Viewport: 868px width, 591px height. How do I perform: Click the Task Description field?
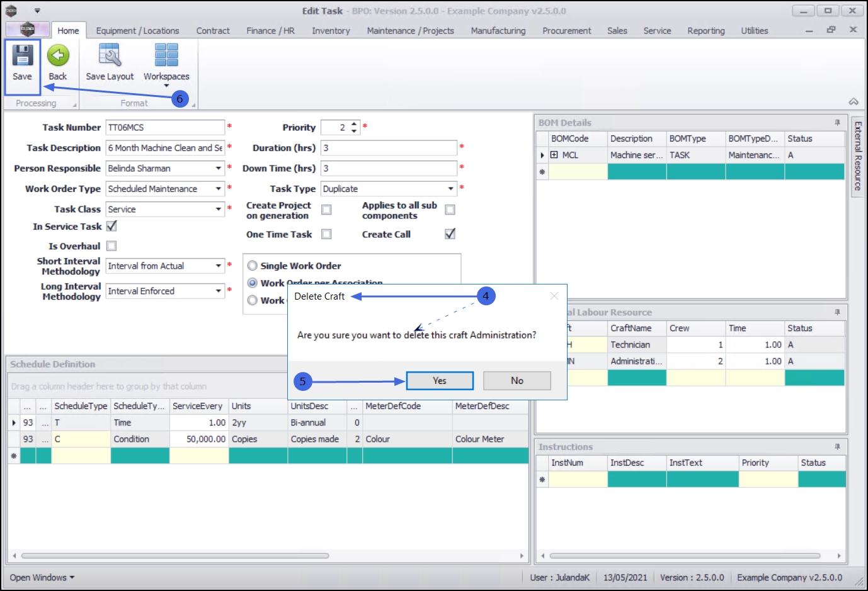[165, 148]
